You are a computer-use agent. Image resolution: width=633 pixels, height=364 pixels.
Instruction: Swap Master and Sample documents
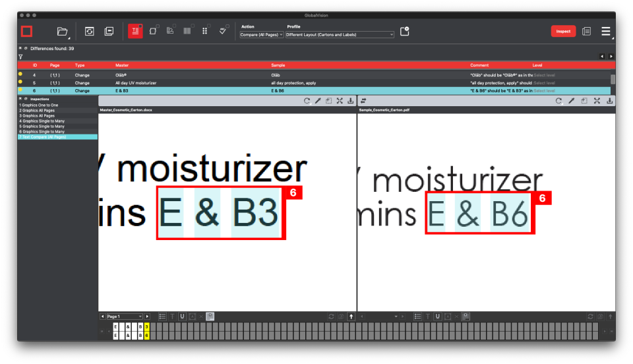pos(363,101)
